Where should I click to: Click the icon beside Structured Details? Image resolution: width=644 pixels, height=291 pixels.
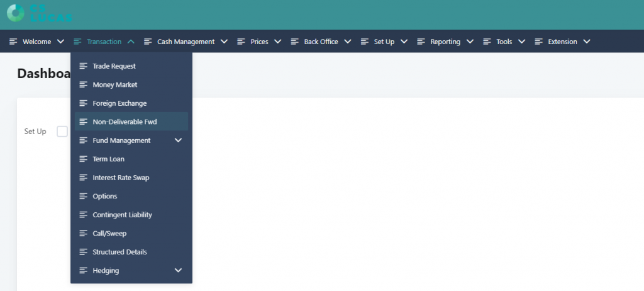pos(83,252)
